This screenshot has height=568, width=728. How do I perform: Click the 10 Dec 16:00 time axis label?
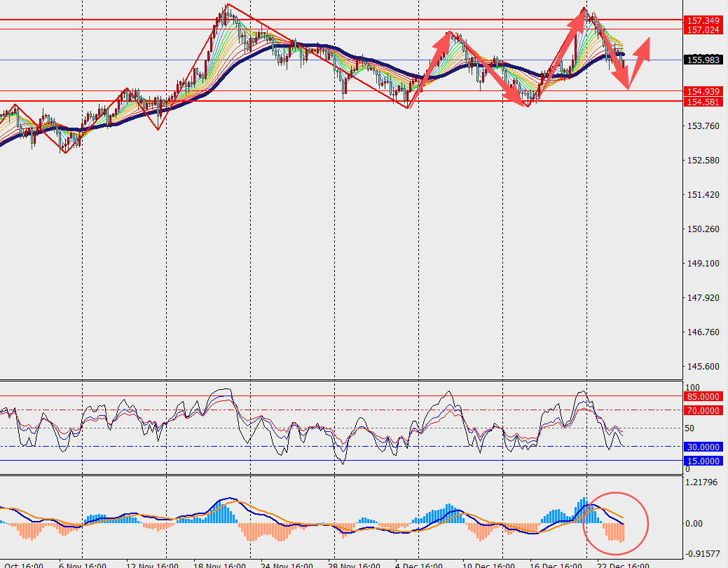485,564
